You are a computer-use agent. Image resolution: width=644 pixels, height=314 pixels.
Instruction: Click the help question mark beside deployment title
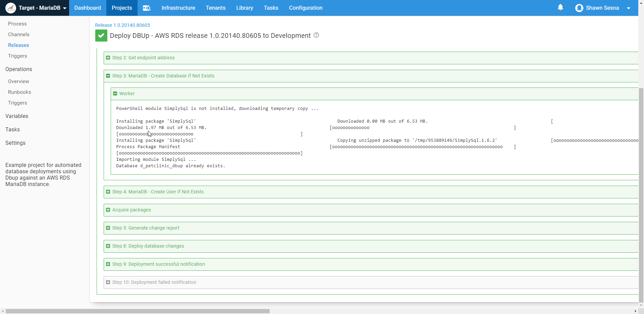click(316, 35)
